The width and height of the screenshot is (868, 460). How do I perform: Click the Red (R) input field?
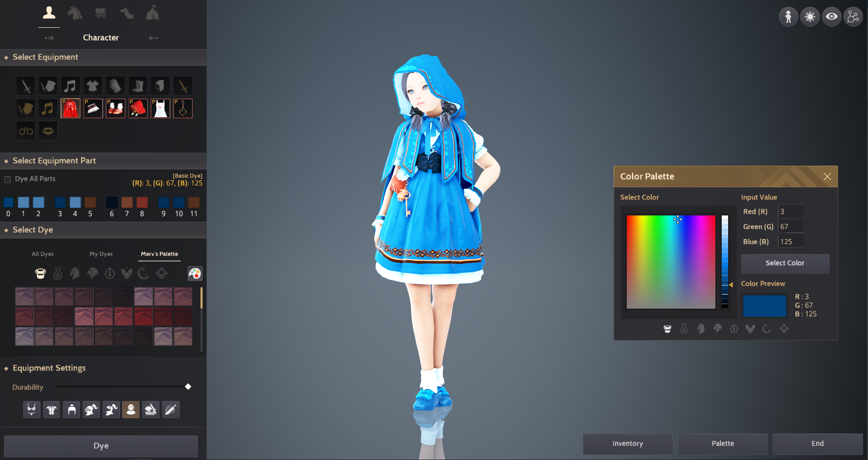791,211
